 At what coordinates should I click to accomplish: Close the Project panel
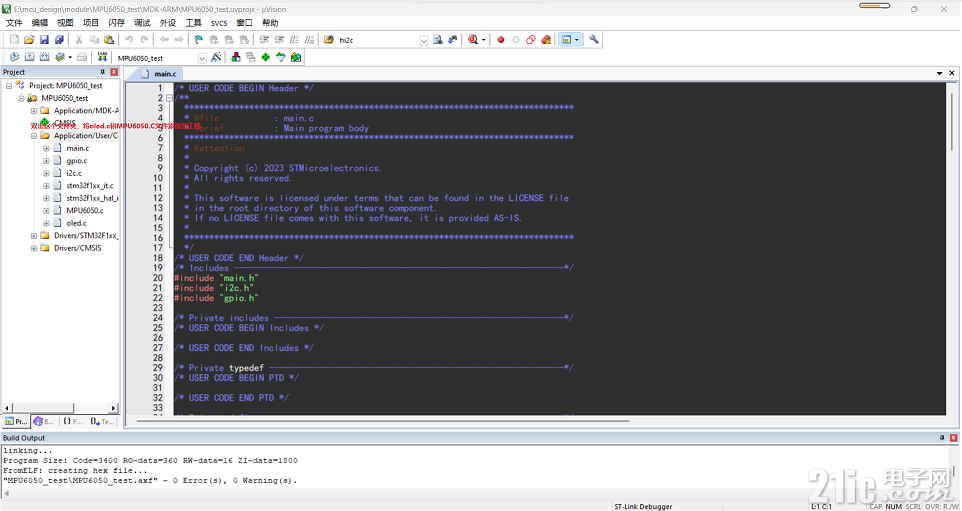pos(114,72)
